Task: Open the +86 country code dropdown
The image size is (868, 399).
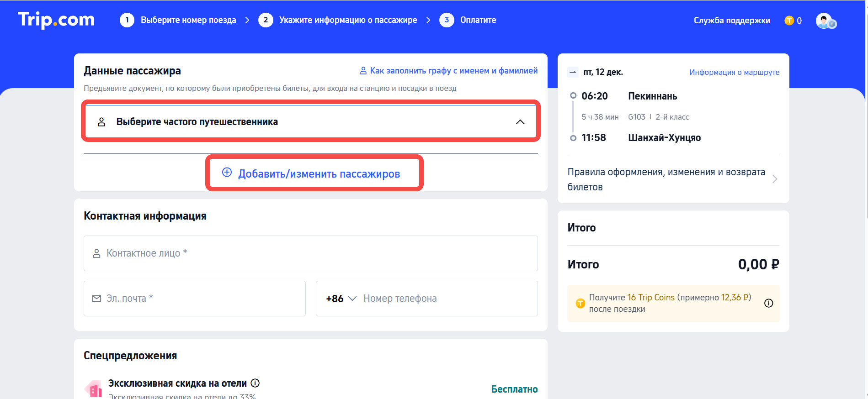Action: pyautogui.click(x=341, y=299)
